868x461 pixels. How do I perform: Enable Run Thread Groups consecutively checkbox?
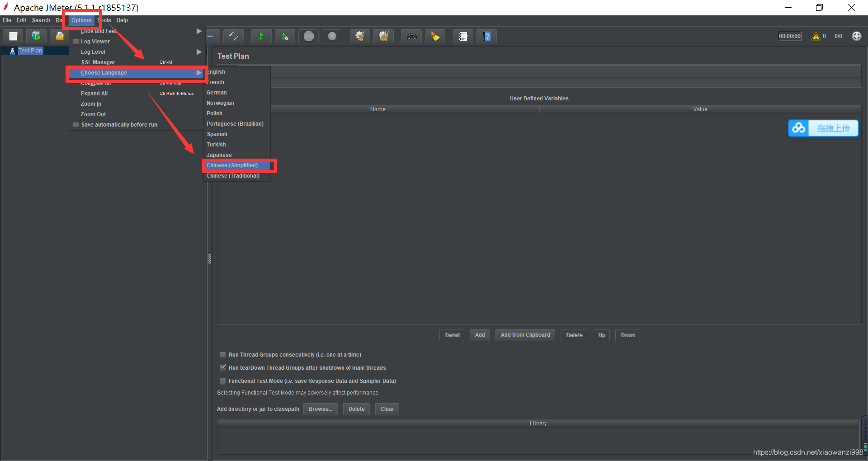coord(222,355)
